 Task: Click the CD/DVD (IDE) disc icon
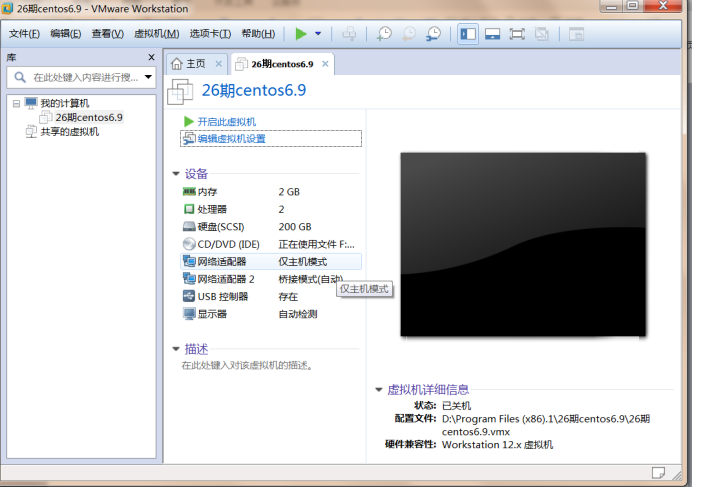click(x=189, y=244)
